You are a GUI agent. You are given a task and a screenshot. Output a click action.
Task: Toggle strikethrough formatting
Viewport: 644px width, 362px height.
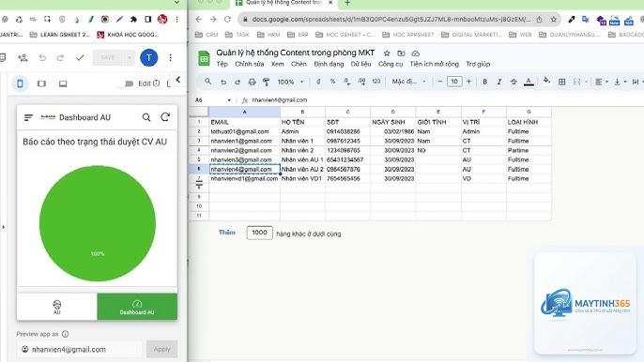514,83
